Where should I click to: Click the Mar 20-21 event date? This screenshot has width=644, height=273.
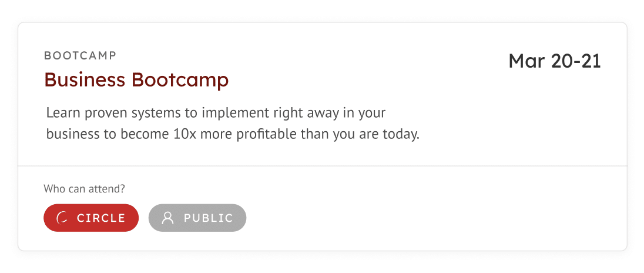click(x=555, y=61)
